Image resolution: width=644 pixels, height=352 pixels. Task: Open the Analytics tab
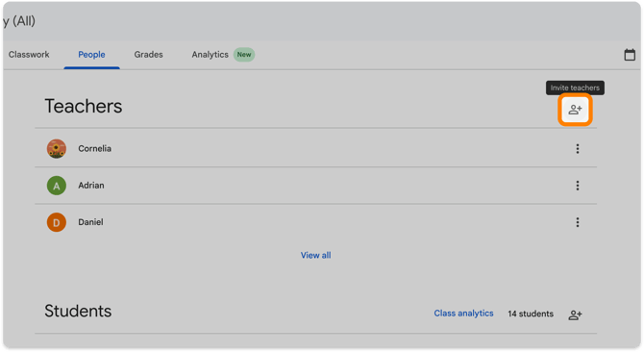(210, 55)
